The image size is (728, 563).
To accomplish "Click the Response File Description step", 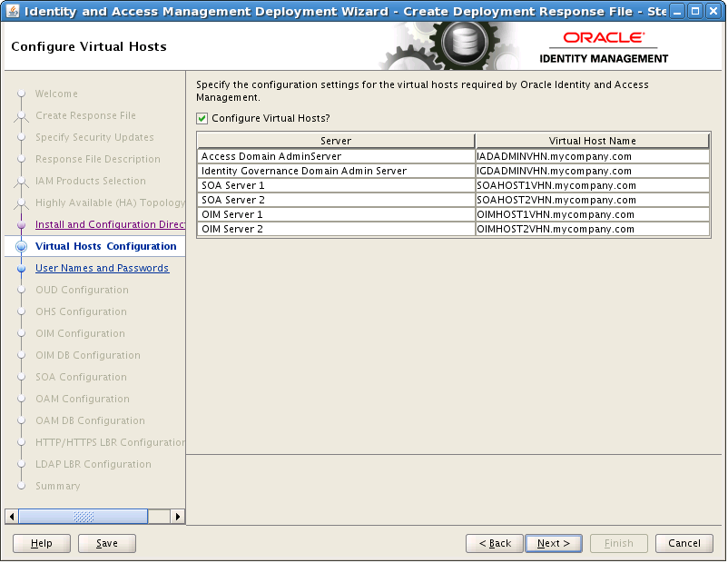I will [98, 159].
